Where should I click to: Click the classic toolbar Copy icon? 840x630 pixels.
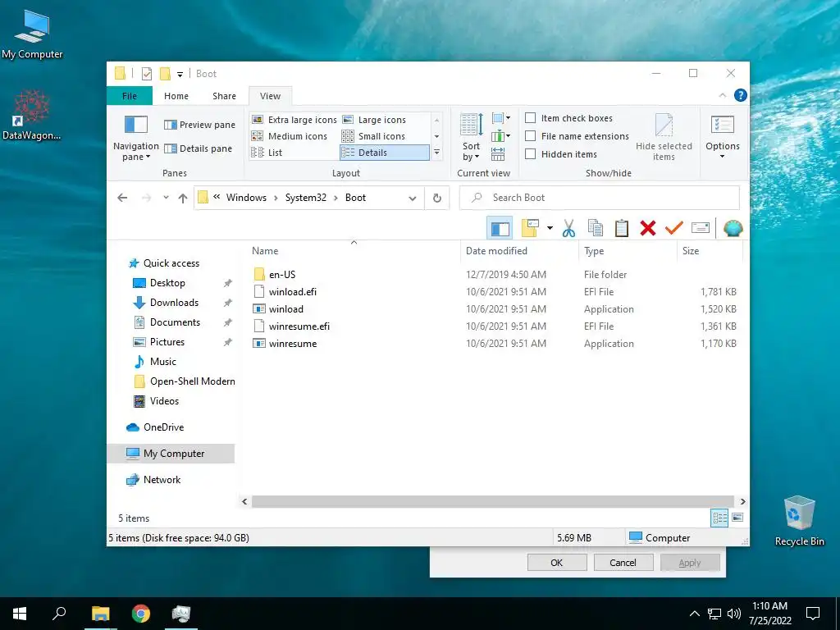pyautogui.click(x=596, y=229)
